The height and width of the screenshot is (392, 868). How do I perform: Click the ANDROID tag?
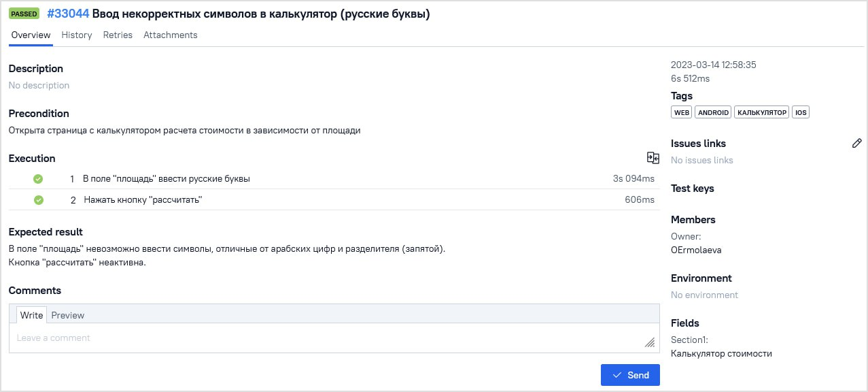pos(713,112)
